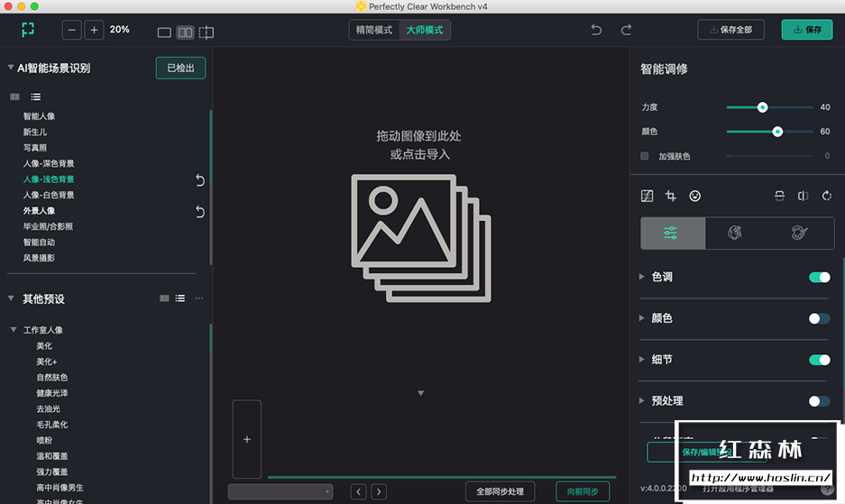Click the flip horizontal icon

click(x=803, y=196)
